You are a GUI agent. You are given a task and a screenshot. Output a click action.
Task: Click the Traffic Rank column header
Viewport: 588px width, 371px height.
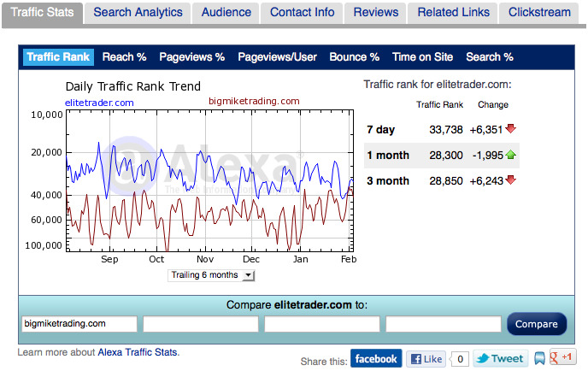coord(439,104)
